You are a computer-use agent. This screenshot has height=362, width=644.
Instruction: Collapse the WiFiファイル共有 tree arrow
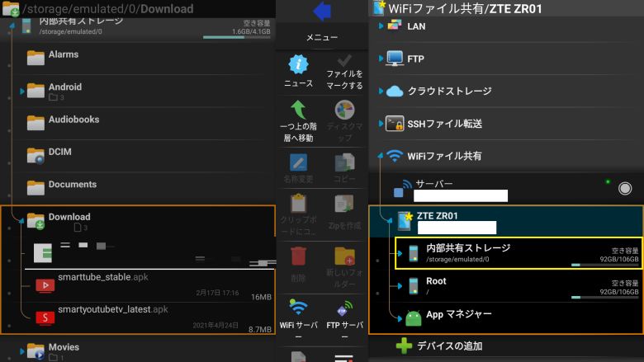coord(381,155)
